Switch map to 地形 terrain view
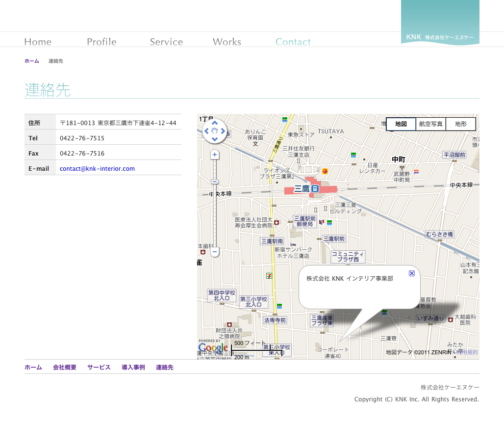504x422 pixels. pos(461,124)
